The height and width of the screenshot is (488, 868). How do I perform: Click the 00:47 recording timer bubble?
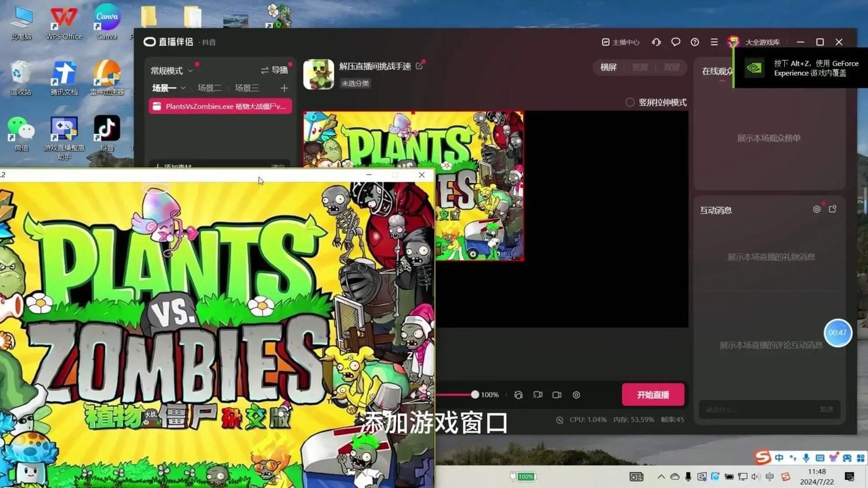(837, 332)
